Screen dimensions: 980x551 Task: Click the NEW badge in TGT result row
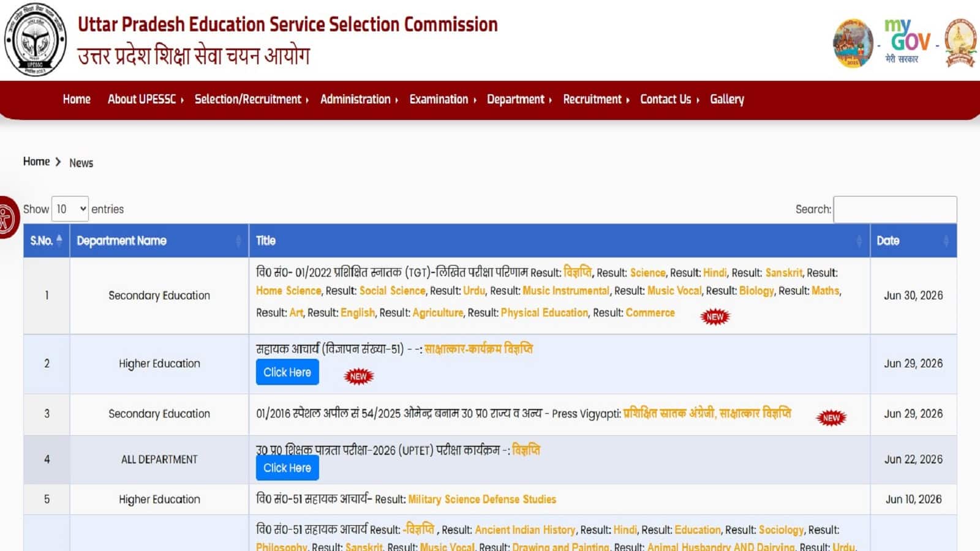[x=715, y=317]
